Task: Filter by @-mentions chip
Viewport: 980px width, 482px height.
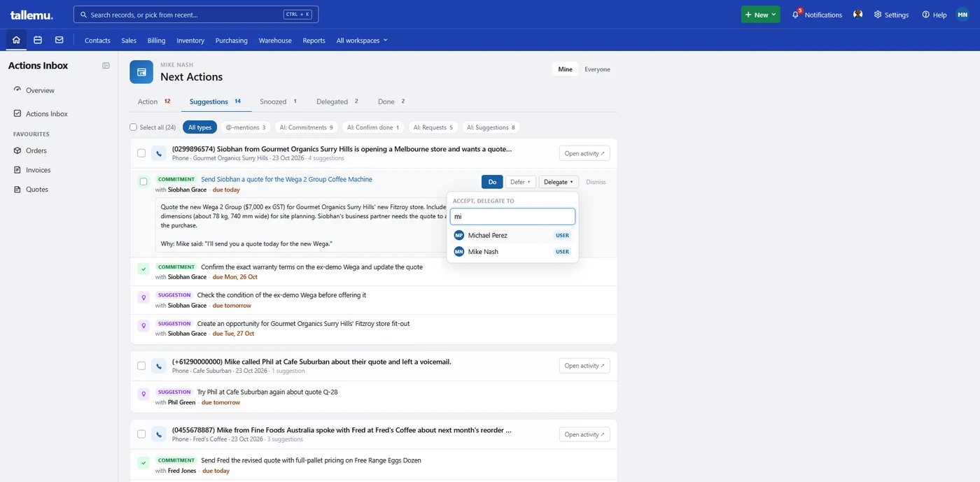Action: point(246,127)
